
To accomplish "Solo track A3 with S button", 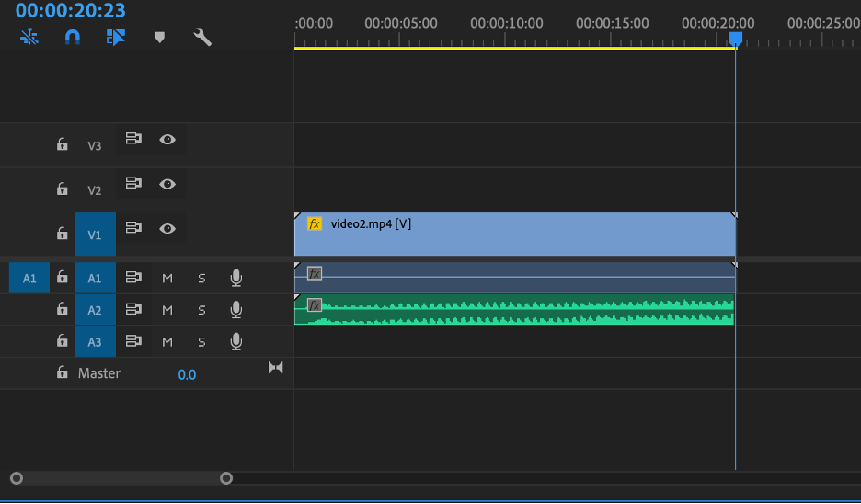I will pyautogui.click(x=201, y=342).
